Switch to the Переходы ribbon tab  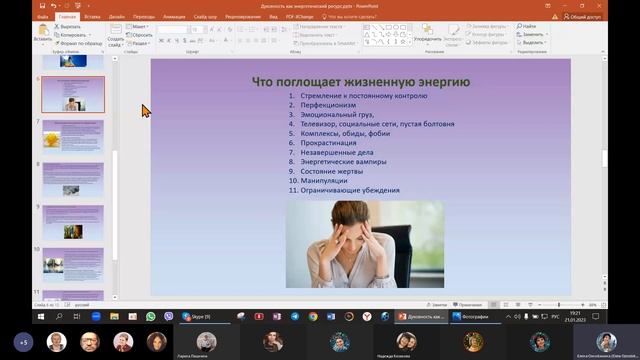coord(144,17)
